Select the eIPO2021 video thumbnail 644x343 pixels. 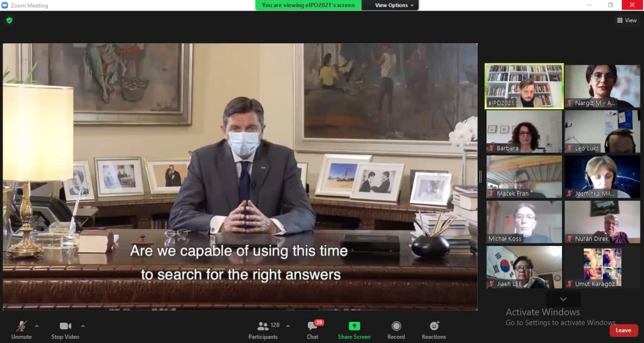pyautogui.click(x=524, y=86)
